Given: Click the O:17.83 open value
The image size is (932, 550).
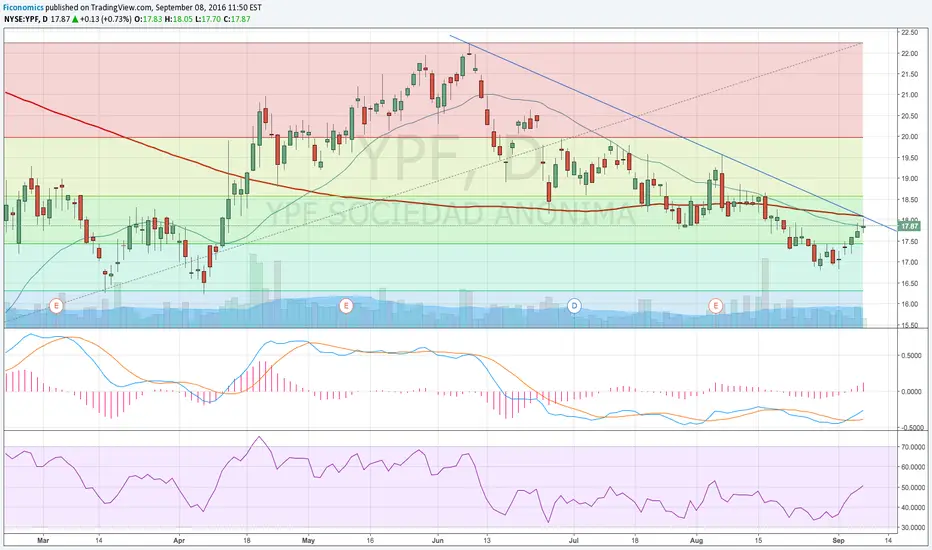Looking at the screenshot, I should [x=148, y=19].
